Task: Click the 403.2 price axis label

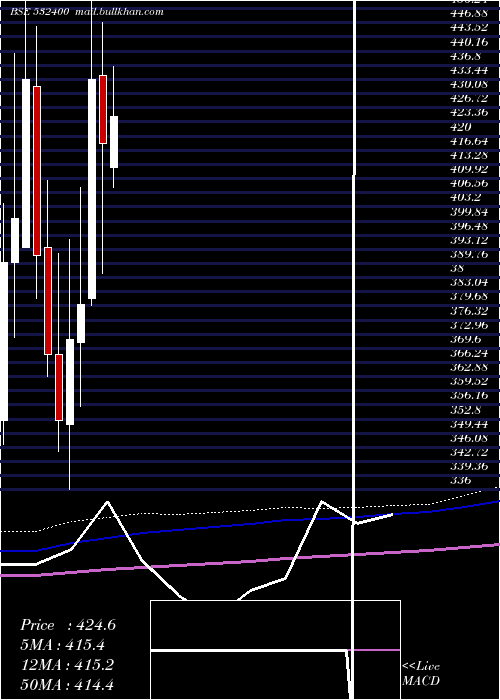Action: (465, 198)
